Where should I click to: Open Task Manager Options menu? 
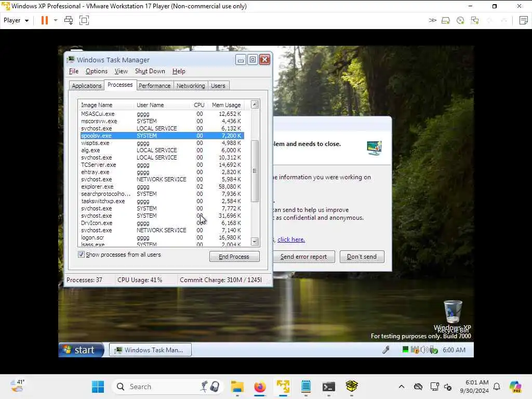point(96,71)
